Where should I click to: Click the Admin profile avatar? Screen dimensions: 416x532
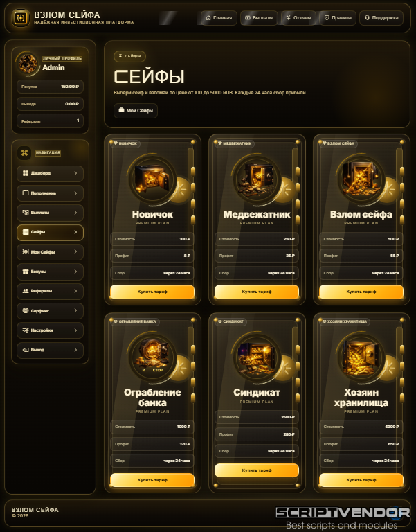(x=28, y=63)
